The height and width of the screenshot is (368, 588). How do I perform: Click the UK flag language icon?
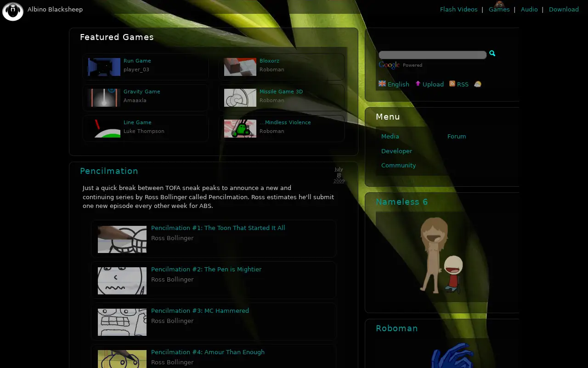[382, 84]
